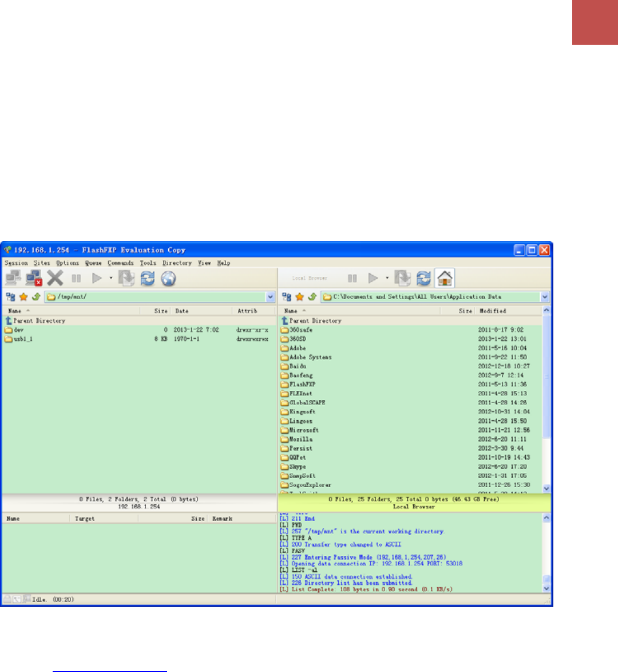Open the Directory menu

(x=177, y=263)
